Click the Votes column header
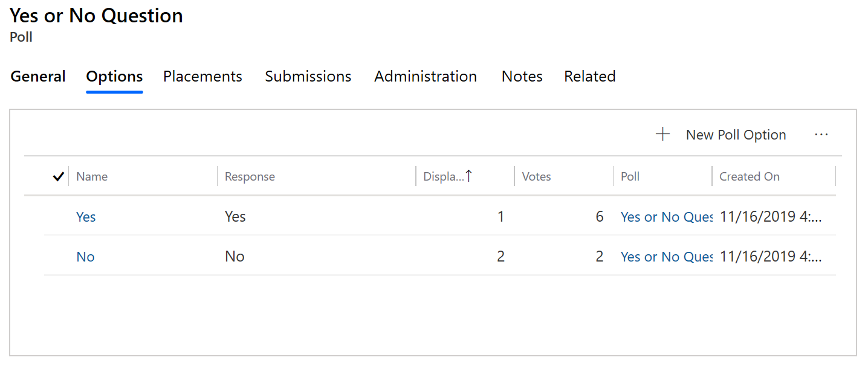The height and width of the screenshot is (366, 868). click(536, 177)
